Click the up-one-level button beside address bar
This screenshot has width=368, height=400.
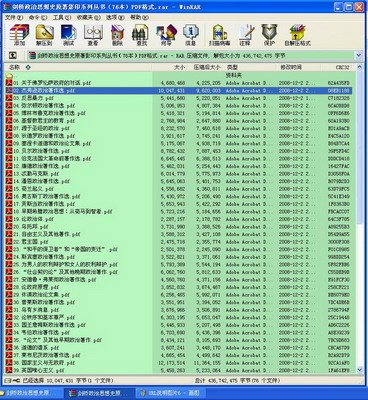tap(12, 55)
